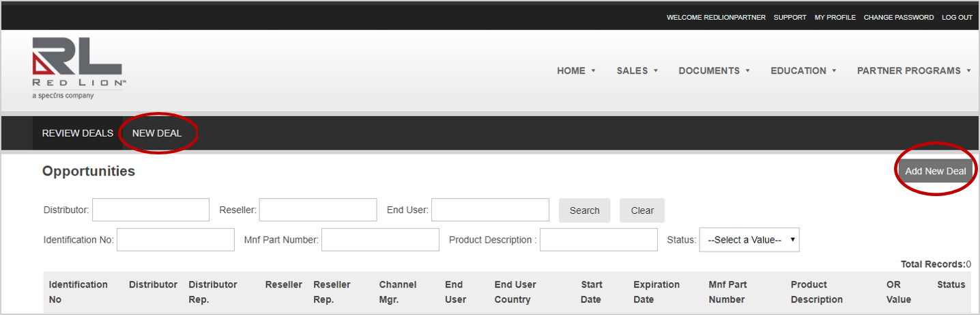980x315 pixels.
Task: Click the Mnf Part Number field
Action: tap(380, 240)
